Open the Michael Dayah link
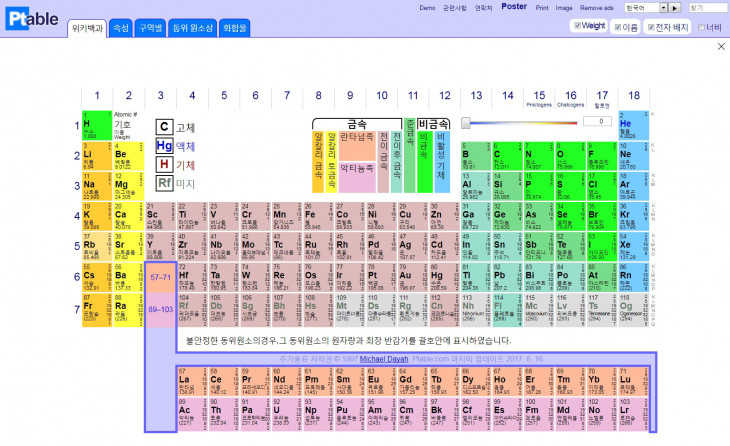 point(385,357)
